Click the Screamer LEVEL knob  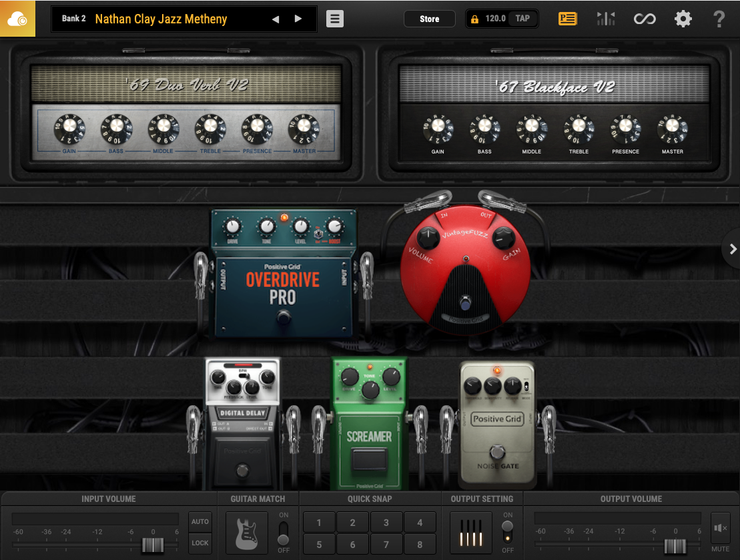coord(391,377)
